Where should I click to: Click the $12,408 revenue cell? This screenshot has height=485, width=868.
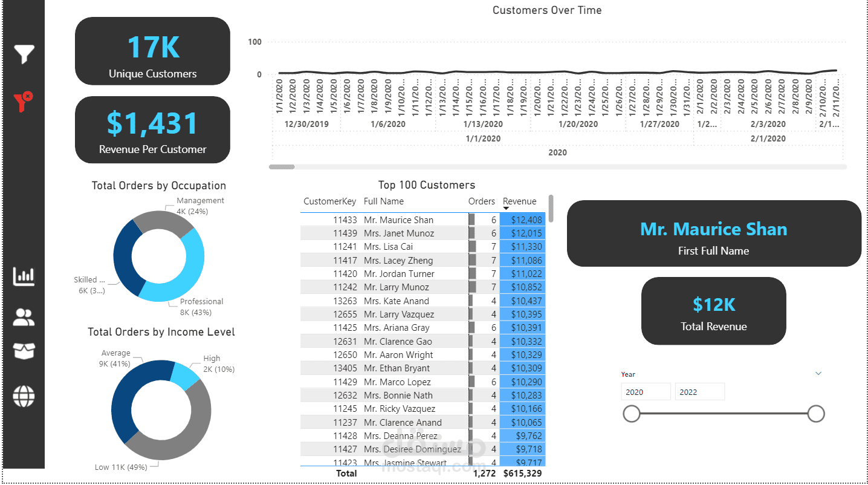(x=522, y=220)
